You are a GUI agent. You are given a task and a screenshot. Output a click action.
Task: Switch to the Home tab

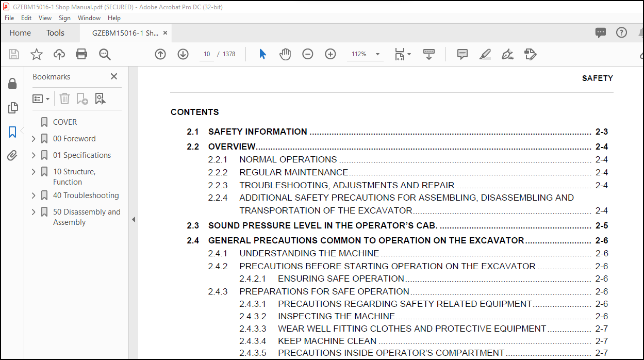[x=20, y=32]
